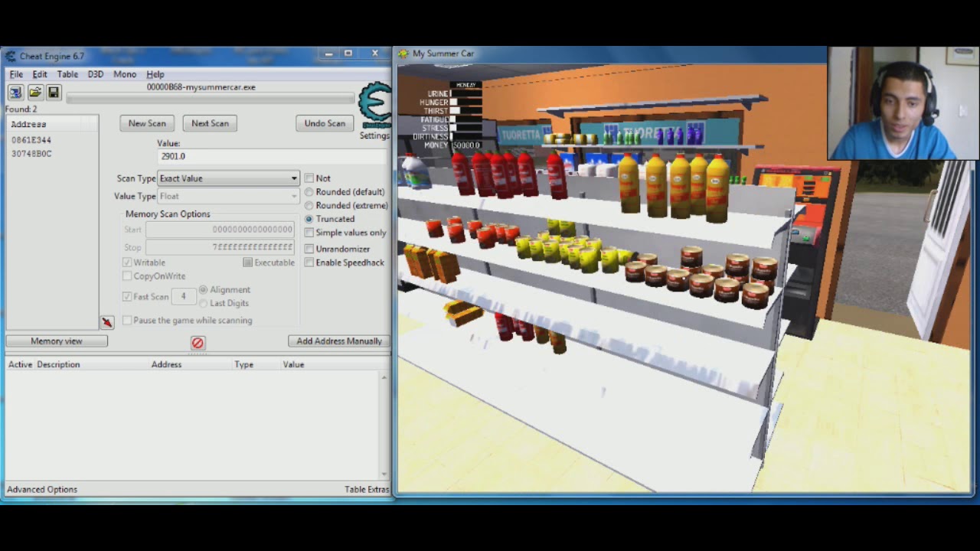Click Add Address Manually button
The height and width of the screenshot is (551, 980).
coord(339,341)
